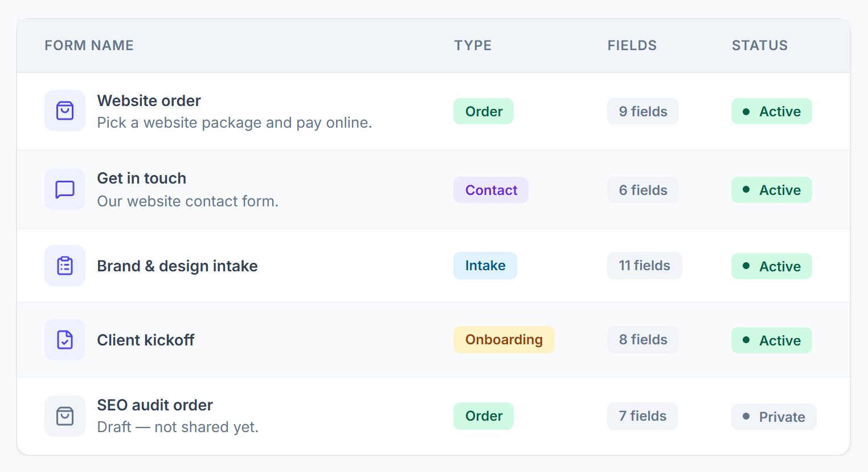Image resolution: width=868 pixels, height=472 pixels.
Task: Click the STATUS column header
Action: pos(760,46)
